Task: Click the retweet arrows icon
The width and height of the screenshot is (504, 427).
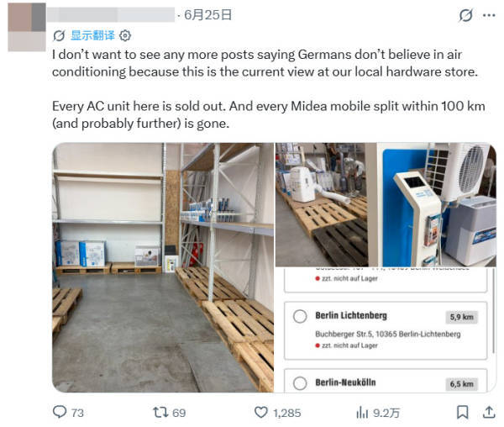Action: 160,412
